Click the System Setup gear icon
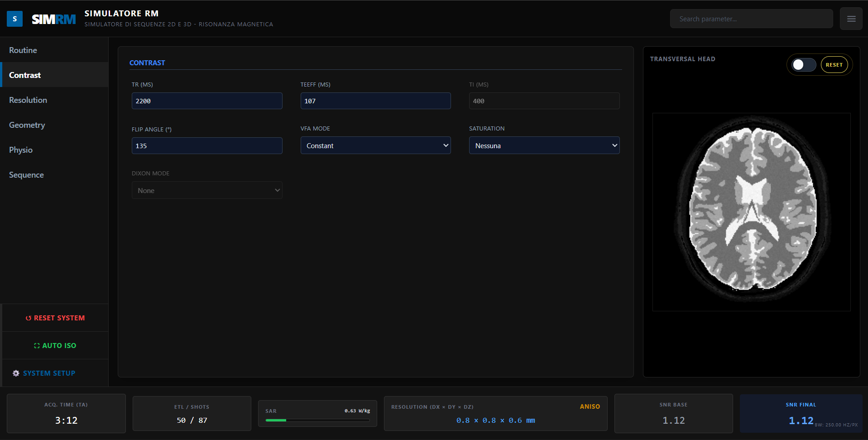868x440 pixels. 16,373
